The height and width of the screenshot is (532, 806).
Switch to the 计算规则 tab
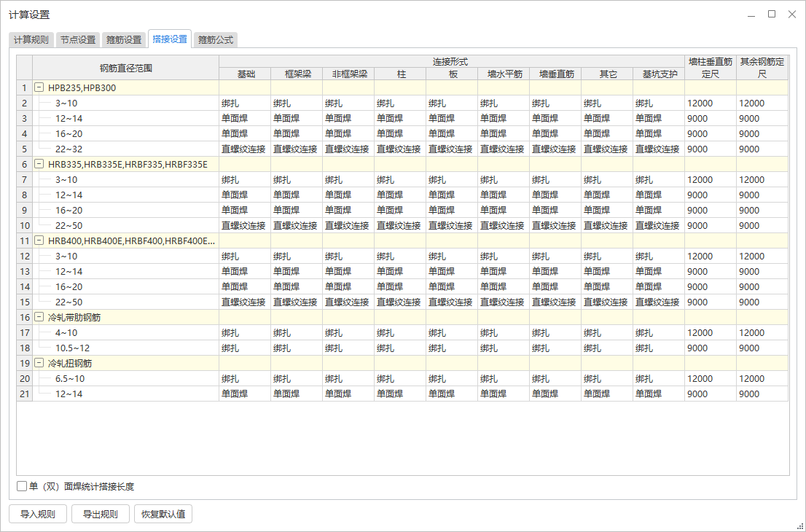click(31, 40)
